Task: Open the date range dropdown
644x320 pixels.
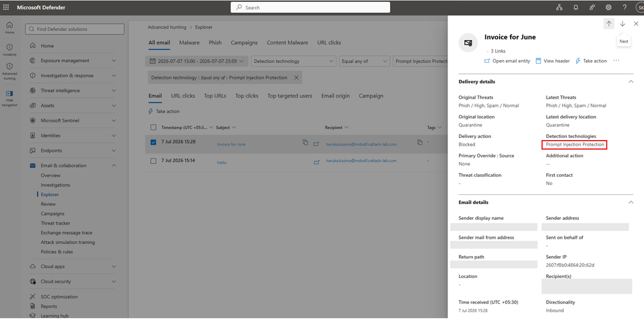Action: pyautogui.click(x=197, y=61)
